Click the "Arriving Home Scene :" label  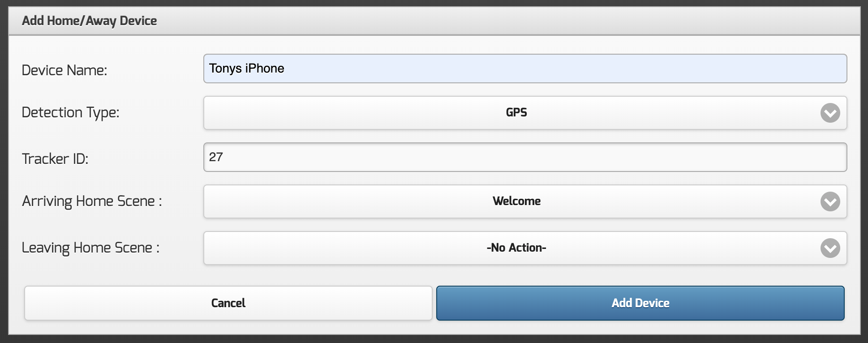tap(92, 201)
